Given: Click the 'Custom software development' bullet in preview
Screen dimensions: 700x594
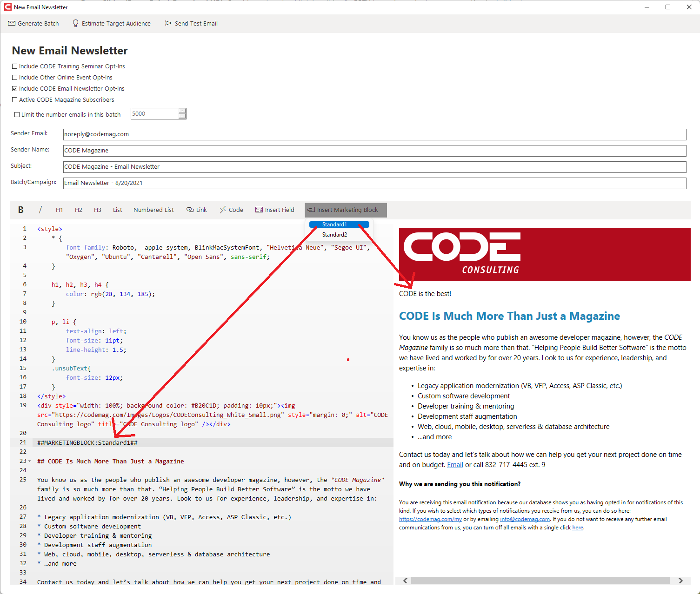Looking at the screenshot, I should 464,396.
